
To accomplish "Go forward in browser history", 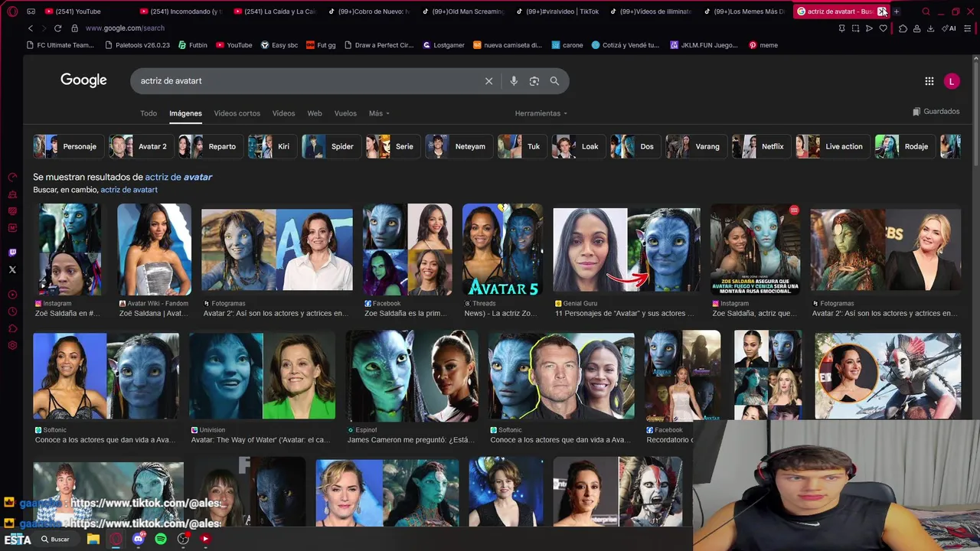I will (x=43, y=28).
